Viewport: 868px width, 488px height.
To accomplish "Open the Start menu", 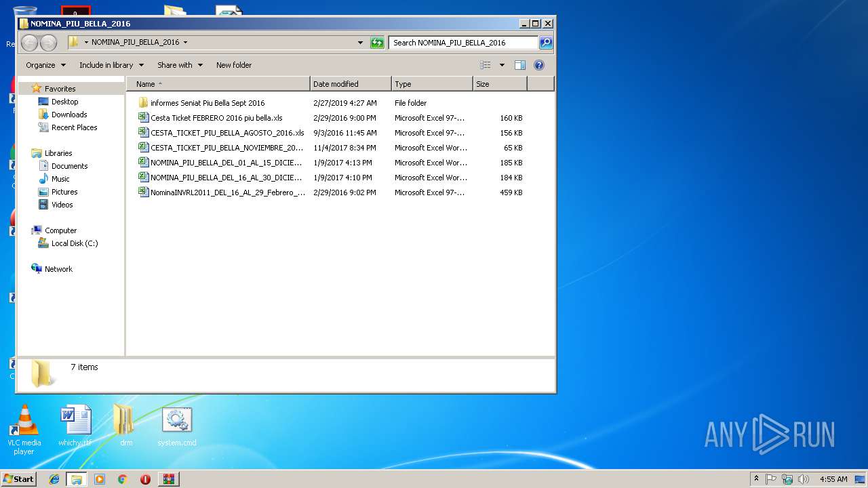I will pos(18,479).
